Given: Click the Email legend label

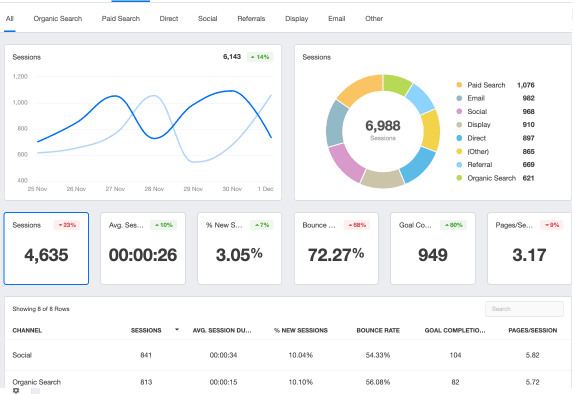Looking at the screenshot, I should click(476, 98).
